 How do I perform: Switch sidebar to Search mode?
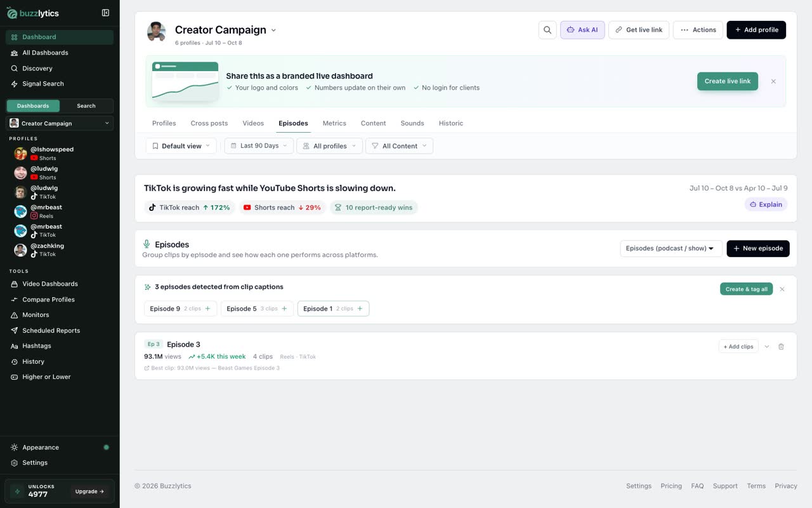coord(86,106)
